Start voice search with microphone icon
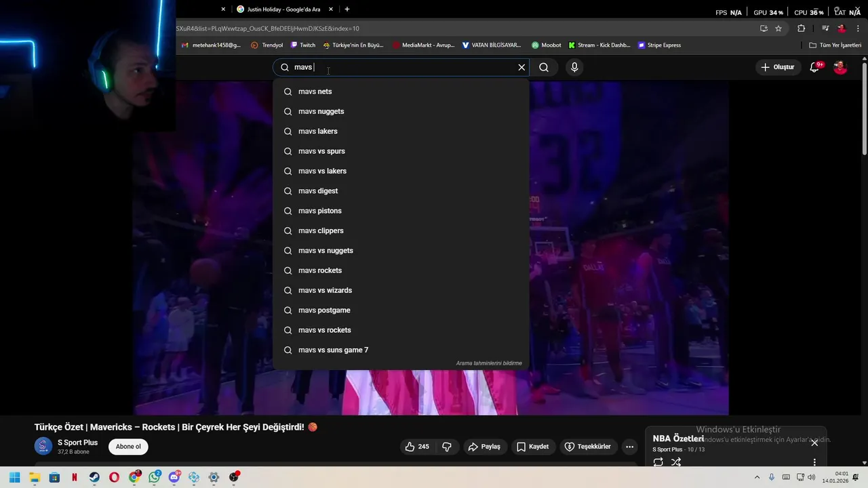The width and height of the screenshot is (868, 488). tap(574, 67)
